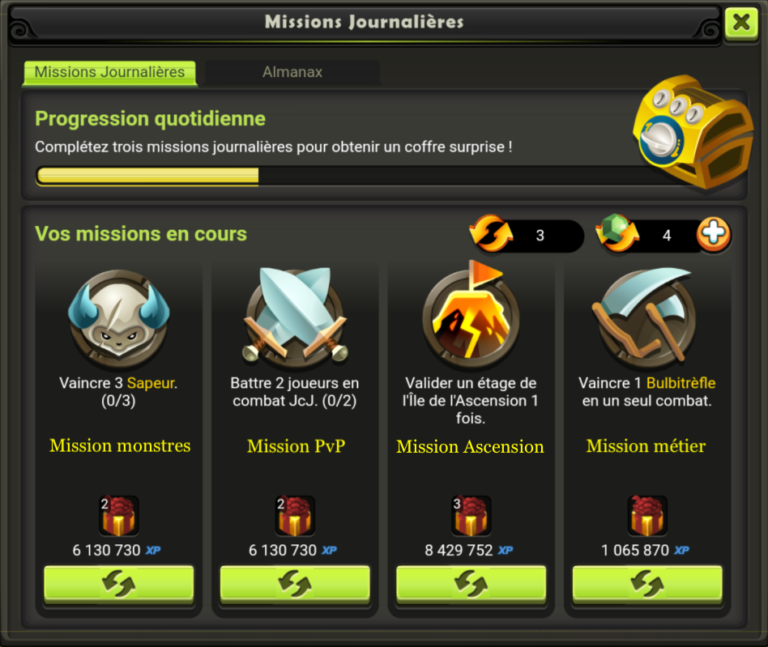Click the volcano Ascension mission emblem
Viewport: 768px width, 647px height.
(x=470, y=314)
